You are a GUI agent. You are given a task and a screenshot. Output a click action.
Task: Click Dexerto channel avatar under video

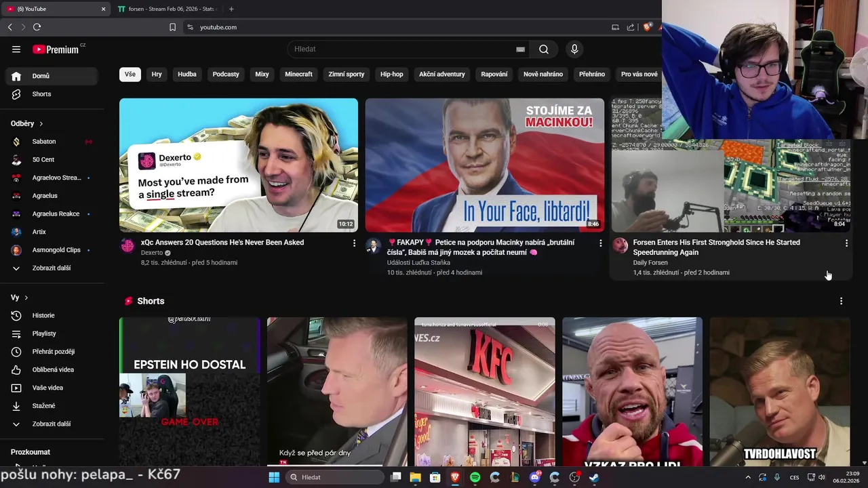coord(127,245)
